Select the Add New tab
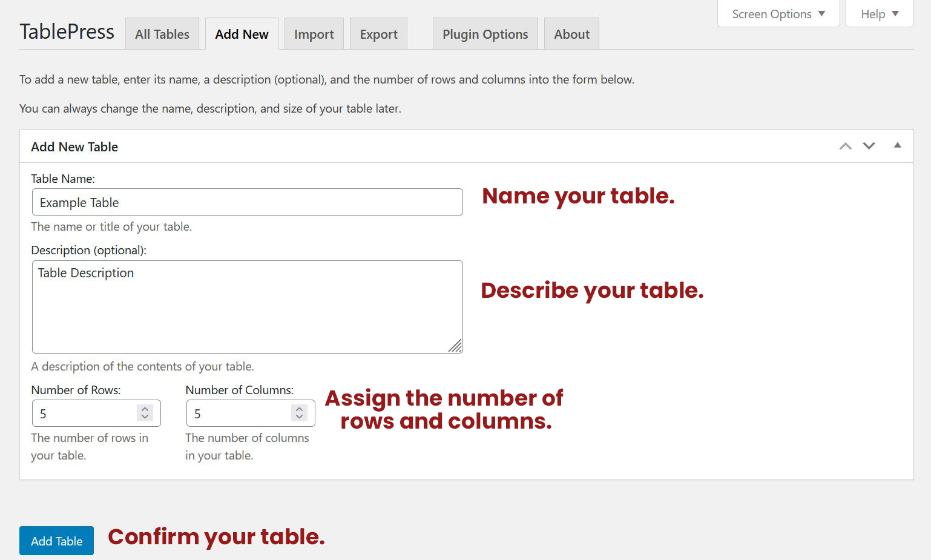 [x=242, y=35]
